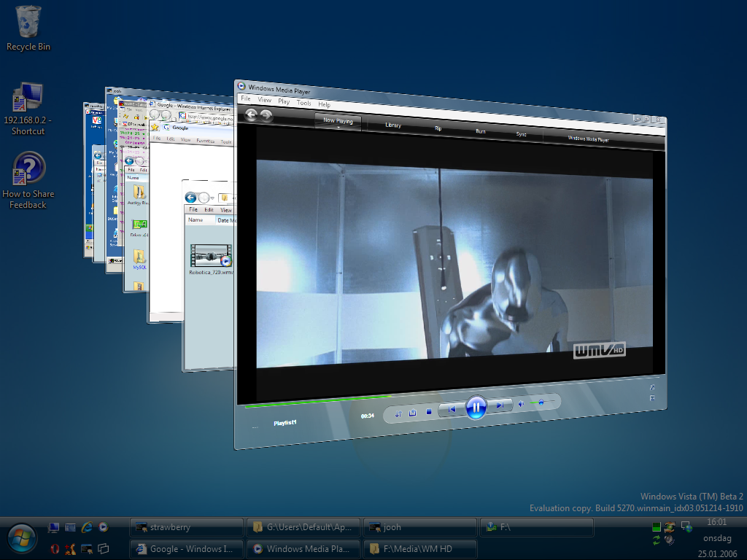Click the hands-holding-globe tray icon
The width and height of the screenshot is (747, 560).
tap(670, 526)
